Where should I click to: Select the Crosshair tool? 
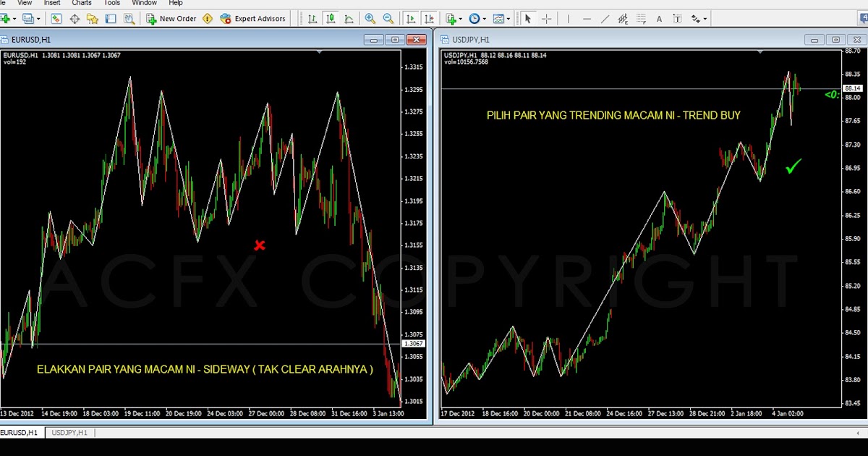(546, 18)
